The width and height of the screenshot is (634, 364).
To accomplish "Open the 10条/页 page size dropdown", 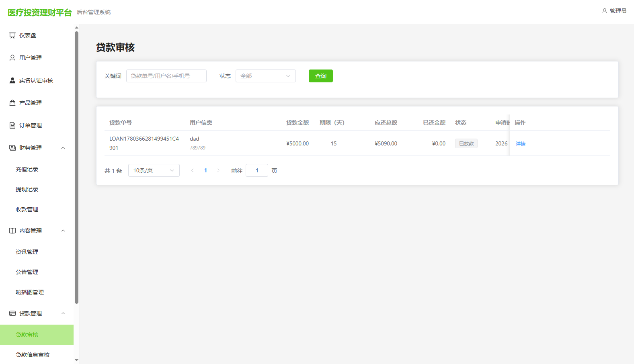I will click(x=154, y=170).
